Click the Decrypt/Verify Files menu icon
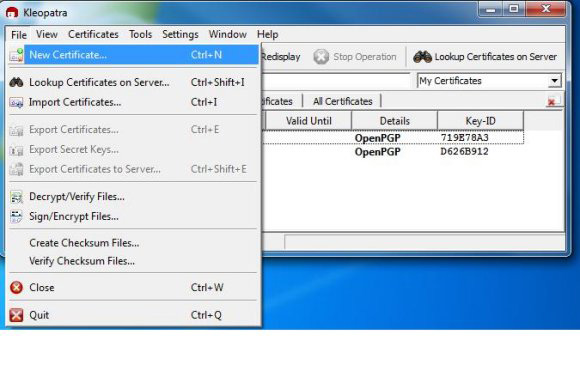The width and height of the screenshot is (580, 371). coord(16,197)
